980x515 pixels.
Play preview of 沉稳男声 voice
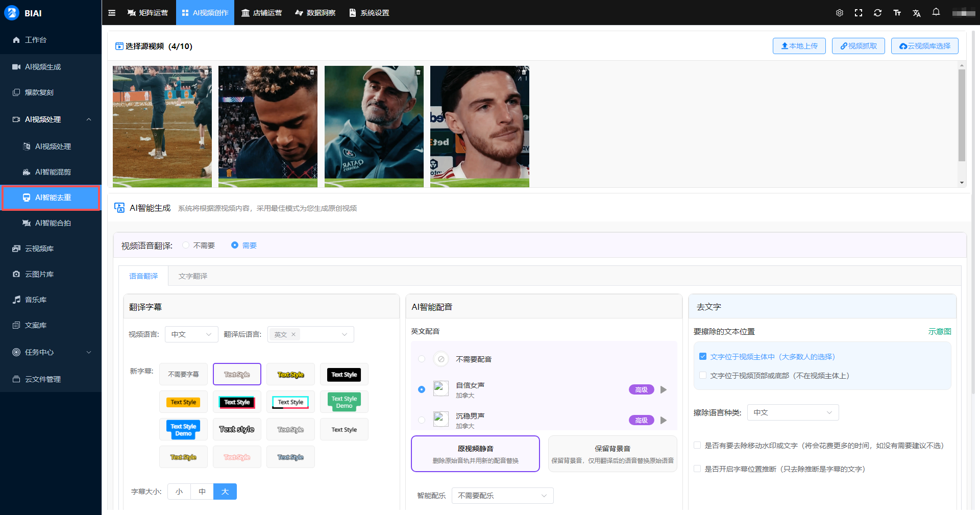pos(664,421)
